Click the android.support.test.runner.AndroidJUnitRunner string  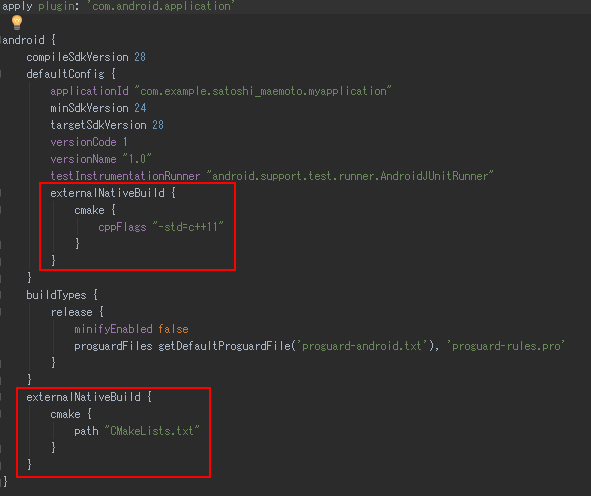coord(350,176)
